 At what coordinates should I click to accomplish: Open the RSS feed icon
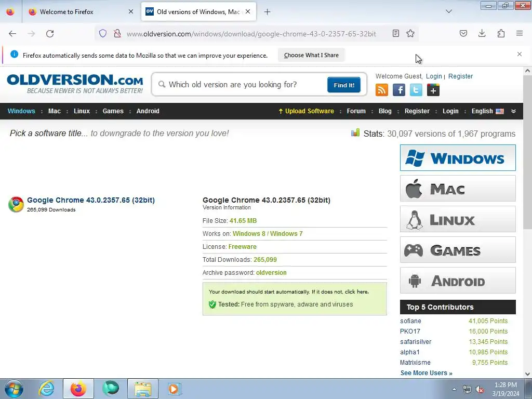[382, 90]
